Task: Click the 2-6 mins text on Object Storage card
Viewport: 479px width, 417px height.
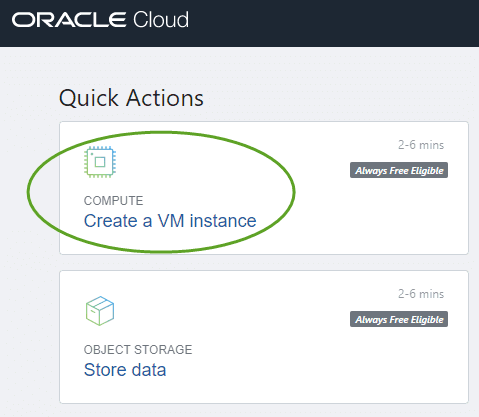Action: 421,294
